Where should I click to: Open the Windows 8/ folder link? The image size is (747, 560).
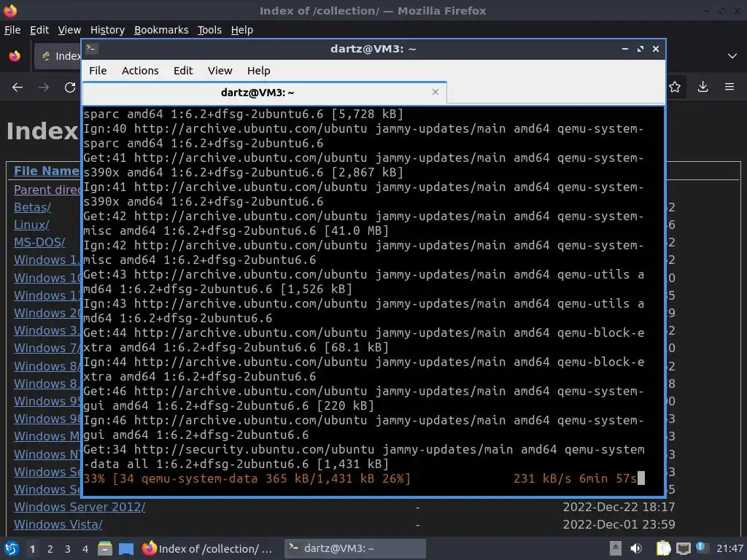coord(47,366)
